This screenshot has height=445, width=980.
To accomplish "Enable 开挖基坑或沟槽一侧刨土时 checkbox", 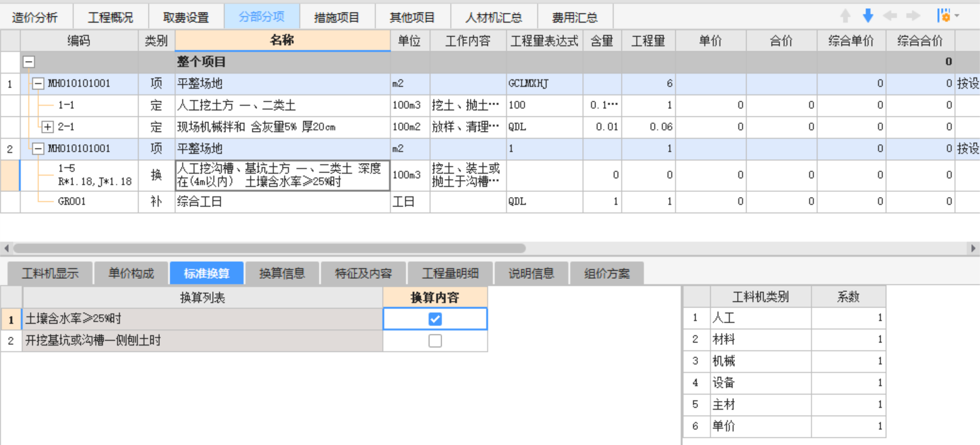I will click(x=434, y=341).
